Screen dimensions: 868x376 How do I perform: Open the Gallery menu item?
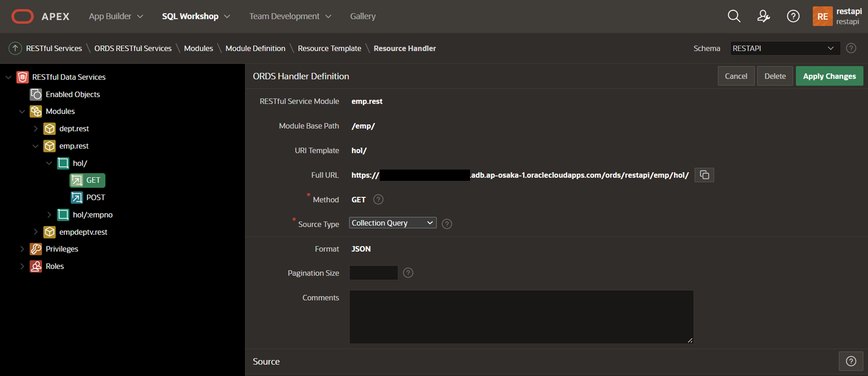[363, 16]
